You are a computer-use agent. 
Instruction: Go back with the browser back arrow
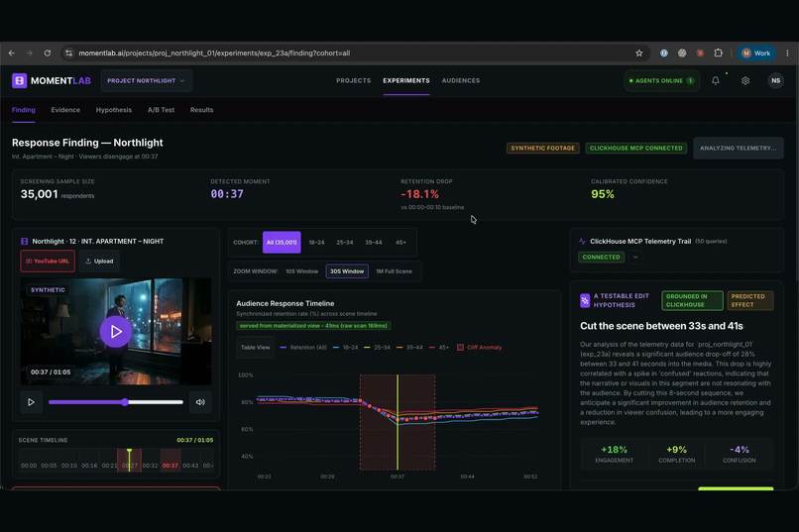click(12, 53)
